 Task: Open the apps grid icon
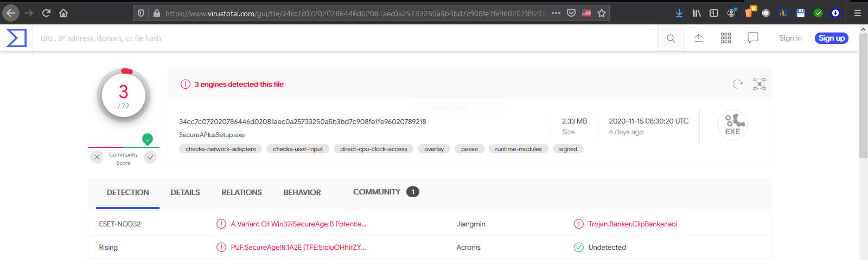(726, 38)
